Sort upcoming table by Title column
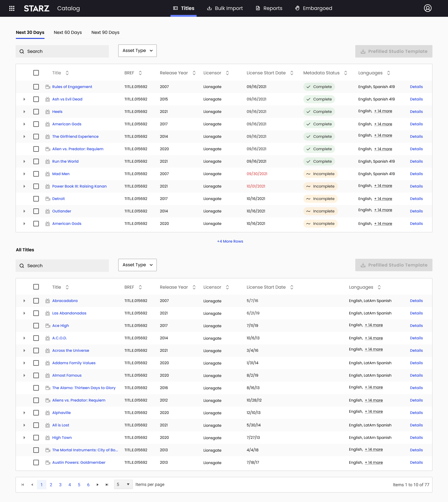The height and width of the screenshot is (502, 448). 67,73
